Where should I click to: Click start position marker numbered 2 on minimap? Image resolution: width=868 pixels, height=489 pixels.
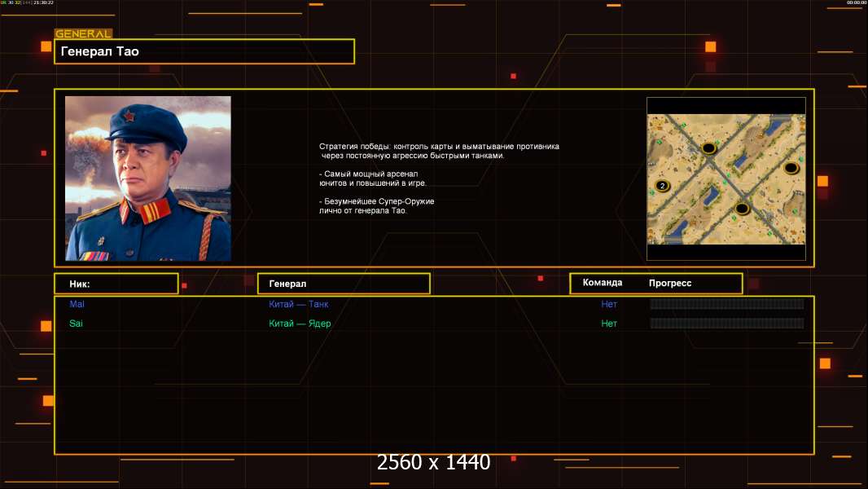tap(662, 186)
